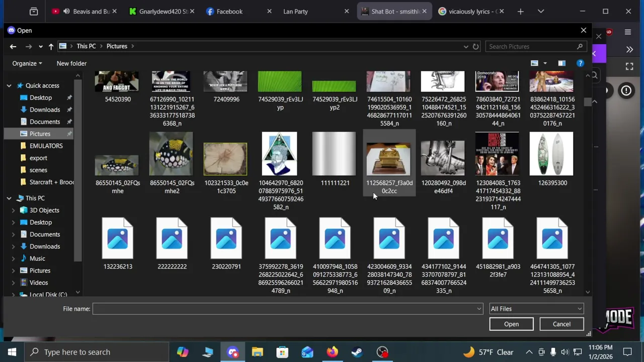Click the File name input field
This screenshot has width=644, height=362.
[284, 309]
